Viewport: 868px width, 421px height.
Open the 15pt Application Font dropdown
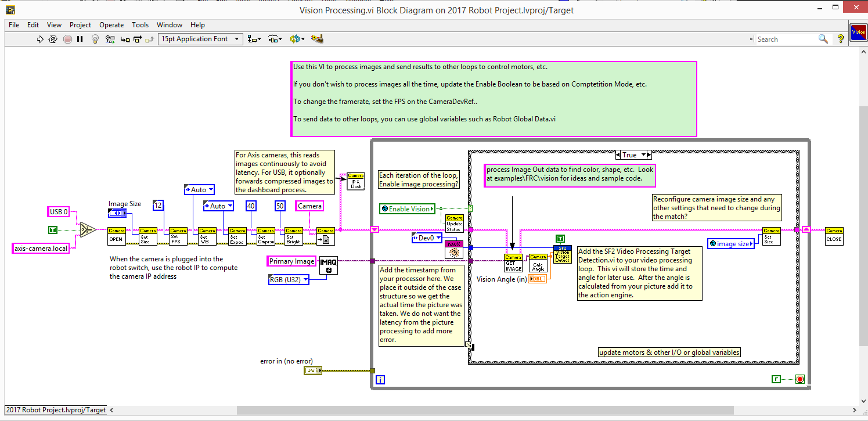click(x=201, y=39)
